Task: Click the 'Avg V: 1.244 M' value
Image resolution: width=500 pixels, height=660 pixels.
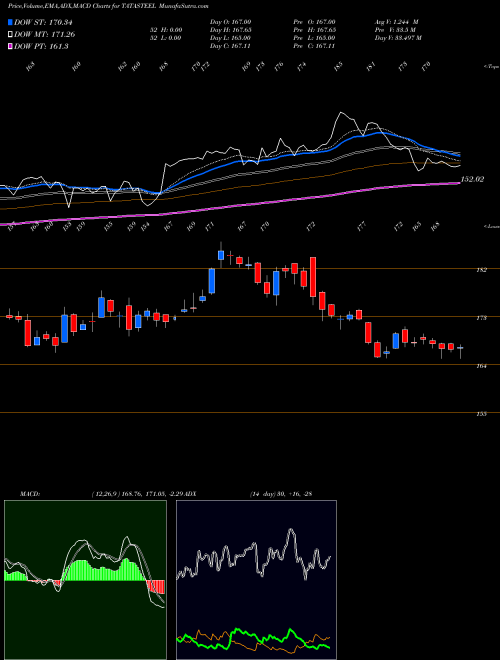Action: (x=397, y=22)
